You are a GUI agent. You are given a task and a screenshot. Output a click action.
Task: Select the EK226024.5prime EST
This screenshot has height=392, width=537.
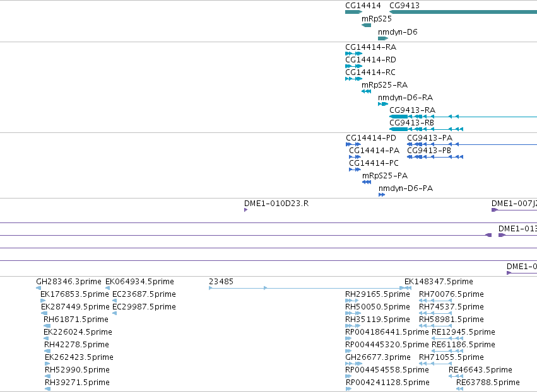click(x=78, y=332)
